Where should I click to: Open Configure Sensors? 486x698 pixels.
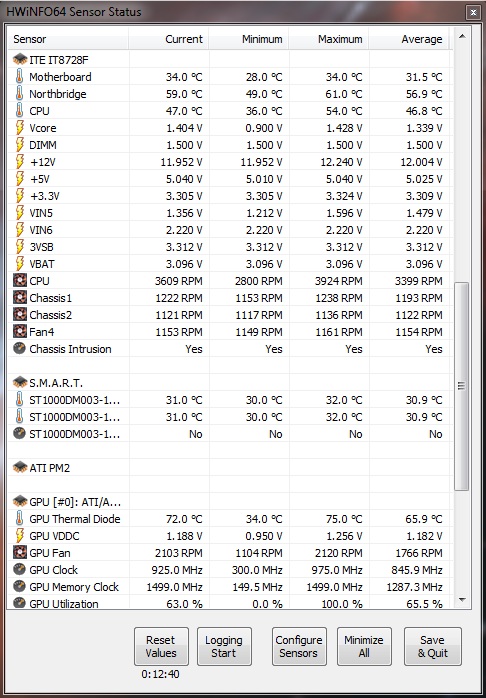(x=299, y=646)
